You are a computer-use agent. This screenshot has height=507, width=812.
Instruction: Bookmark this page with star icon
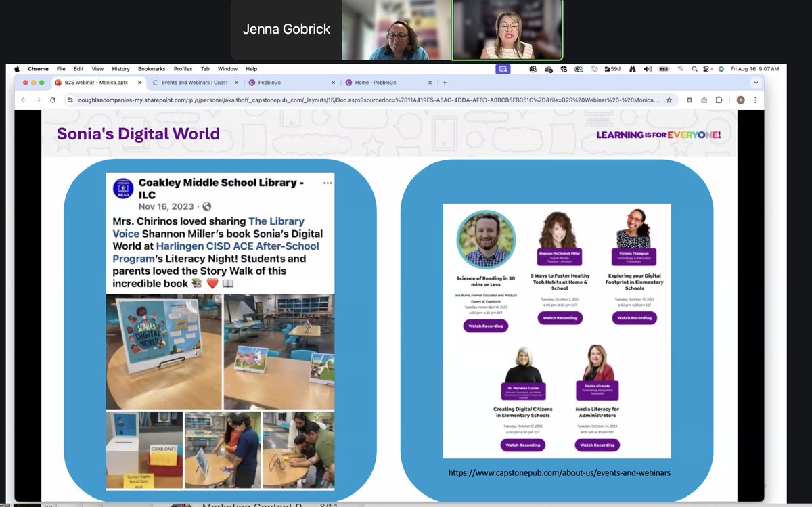click(x=669, y=100)
